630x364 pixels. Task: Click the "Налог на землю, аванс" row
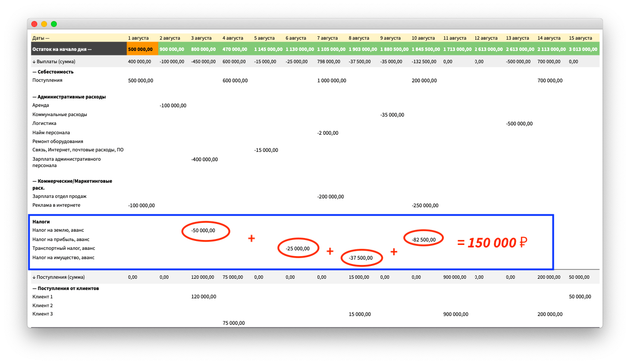(x=61, y=230)
